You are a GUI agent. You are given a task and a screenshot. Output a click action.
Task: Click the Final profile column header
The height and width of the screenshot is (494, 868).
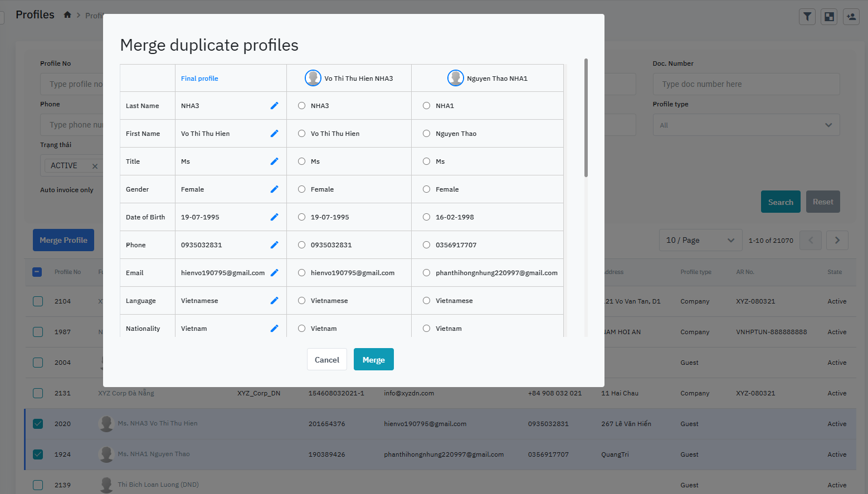click(199, 79)
